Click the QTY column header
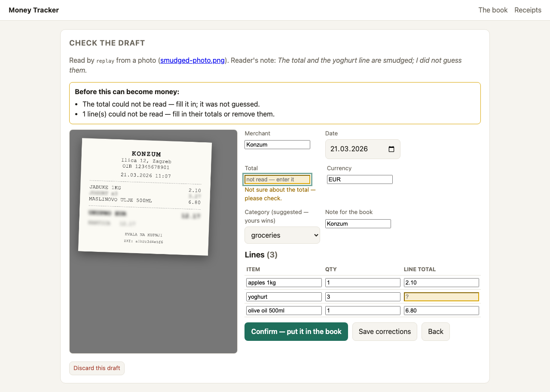The image size is (550, 392). (x=331, y=269)
